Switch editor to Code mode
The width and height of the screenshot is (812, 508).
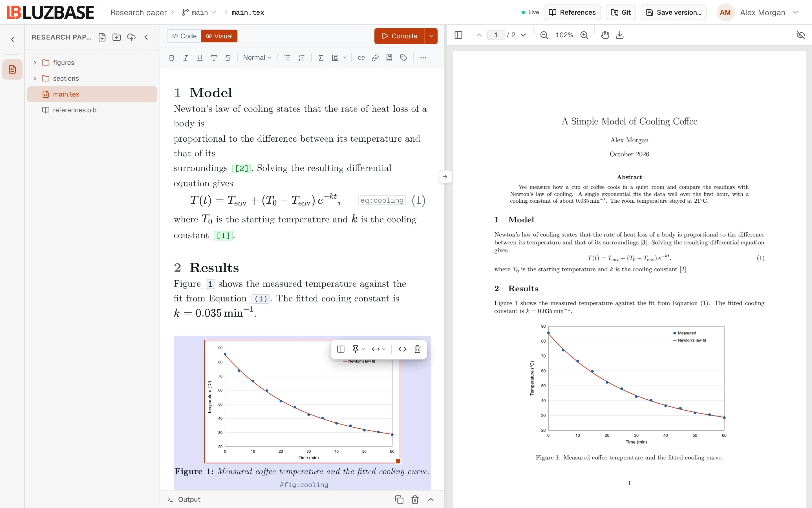click(184, 36)
